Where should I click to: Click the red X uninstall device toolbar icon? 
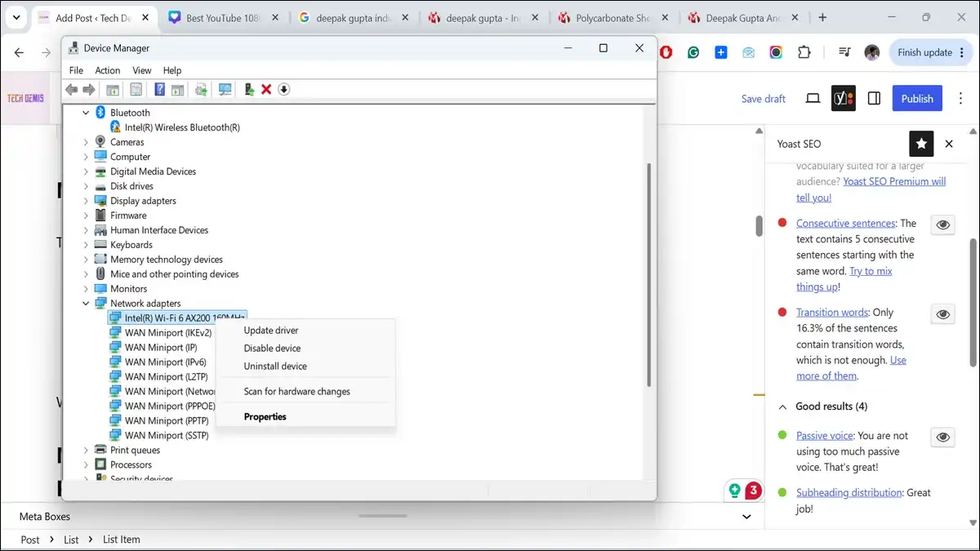[266, 90]
